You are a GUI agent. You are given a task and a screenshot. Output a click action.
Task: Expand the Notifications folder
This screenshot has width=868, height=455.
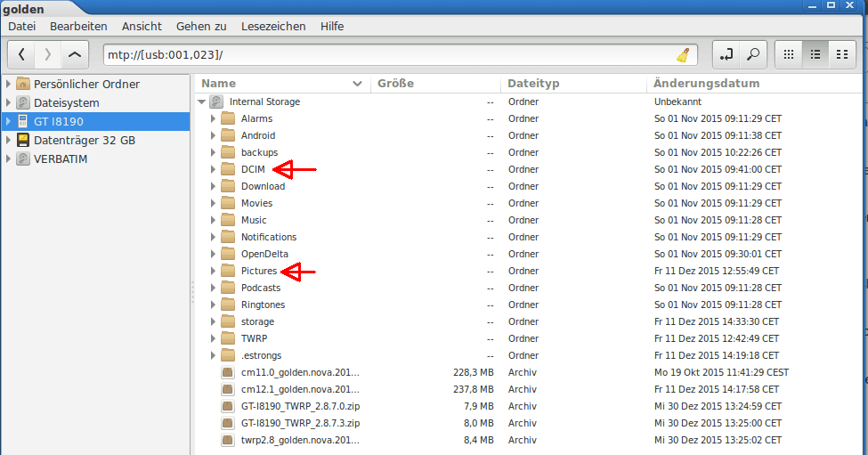213,237
